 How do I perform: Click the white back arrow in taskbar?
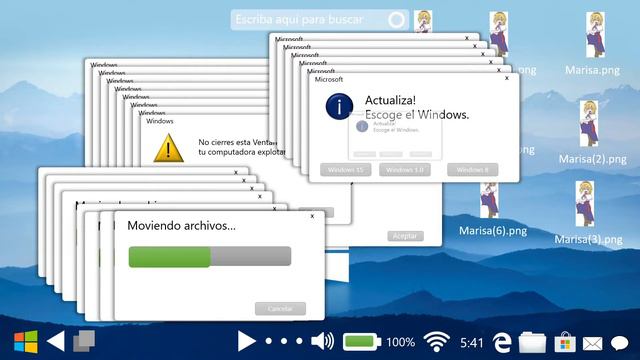tap(56, 341)
